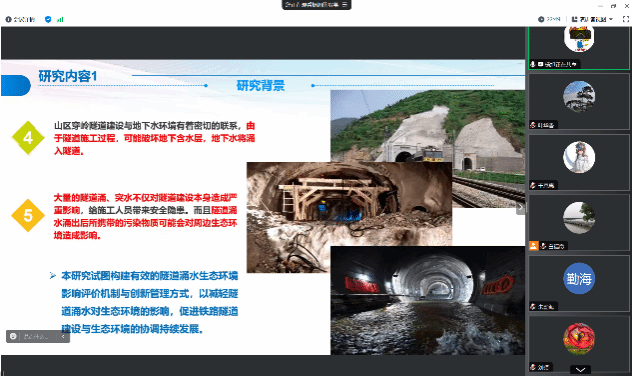632x376 pixels.
Task: Select the 勤海 avatar tile
Action: [579, 283]
